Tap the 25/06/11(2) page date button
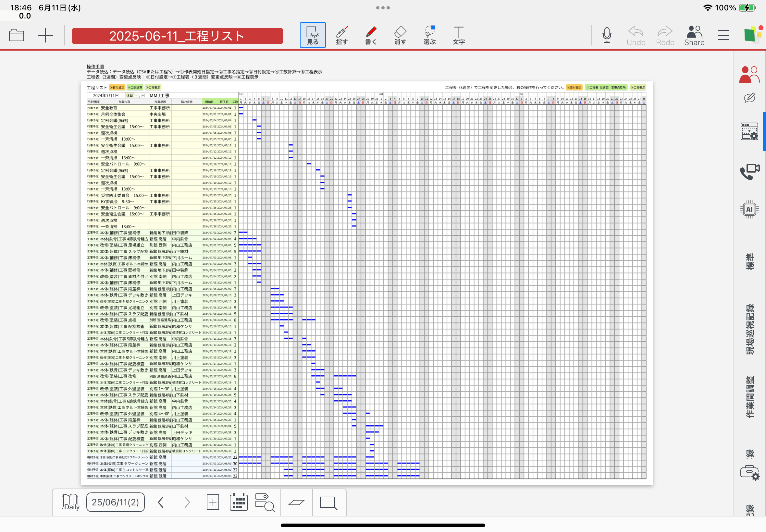 pyautogui.click(x=115, y=502)
